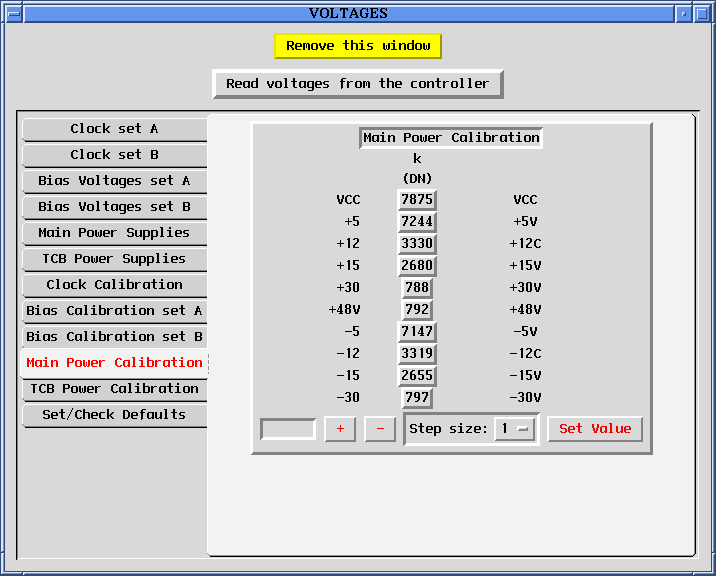Click the empty value entry field
Screen dimensions: 716x576
tap(288, 429)
